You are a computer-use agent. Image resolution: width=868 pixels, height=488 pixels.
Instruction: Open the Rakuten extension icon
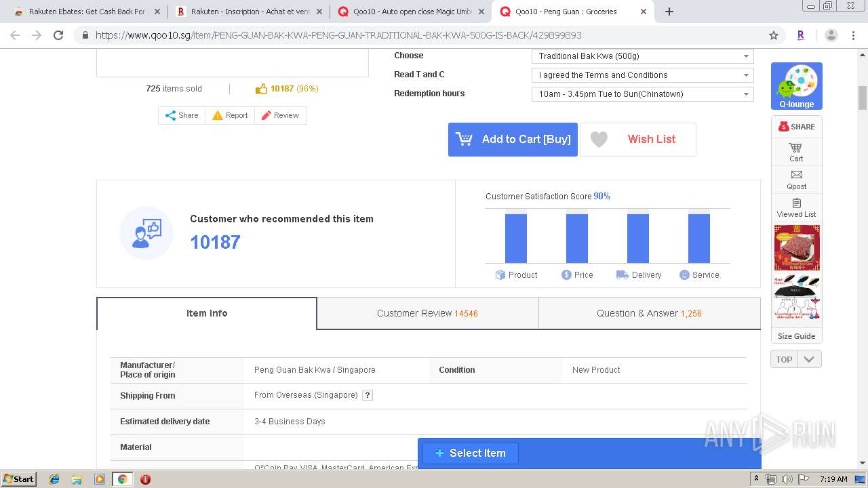click(801, 35)
